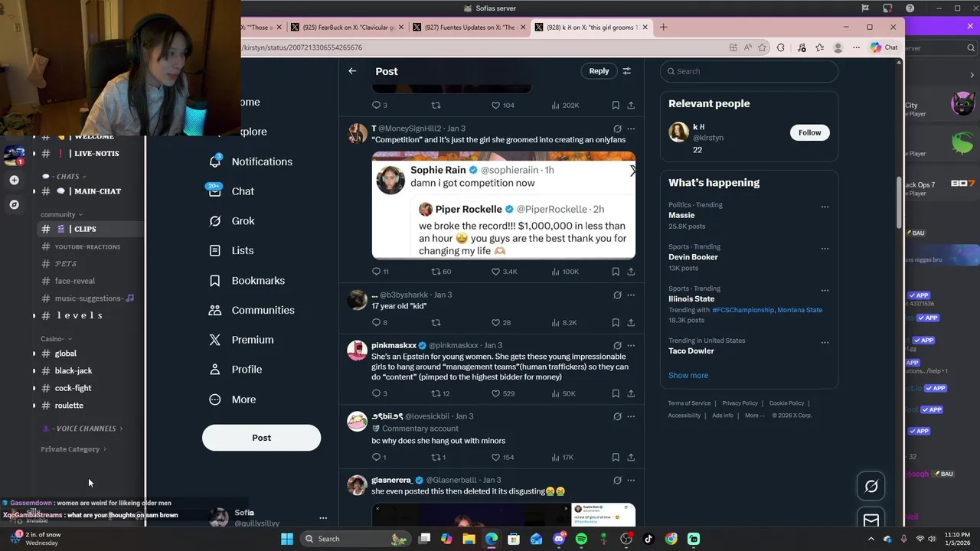The height and width of the screenshot is (551, 980).
Task: Expand Private Category in Discord
Action: [73, 449]
